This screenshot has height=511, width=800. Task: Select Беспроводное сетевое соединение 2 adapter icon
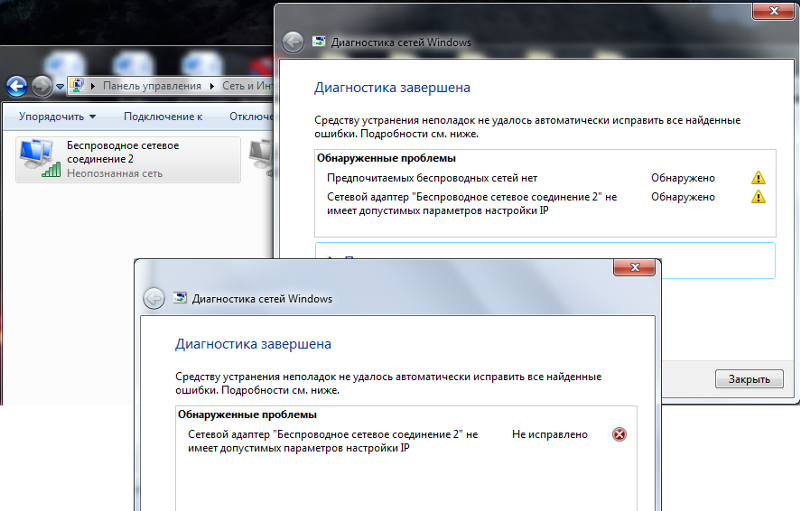[39, 159]
